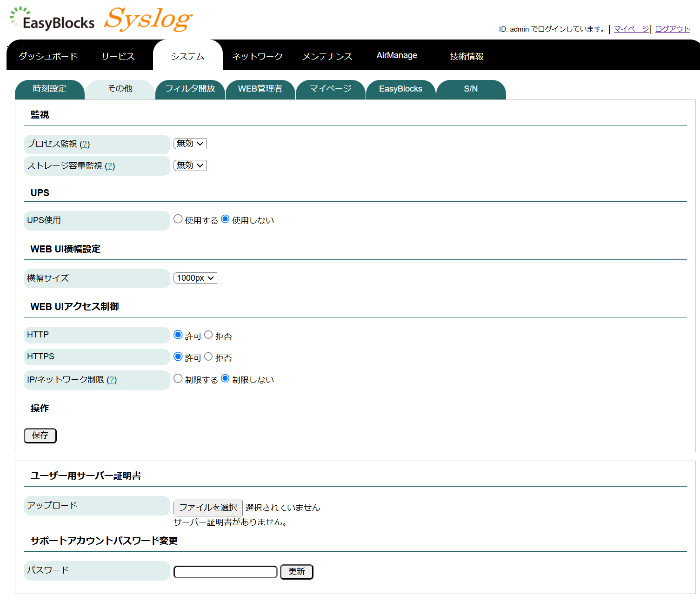Click the サーバー証明書がありません message
The width and height of the screenshot is (700, 601).
(232, 522)
